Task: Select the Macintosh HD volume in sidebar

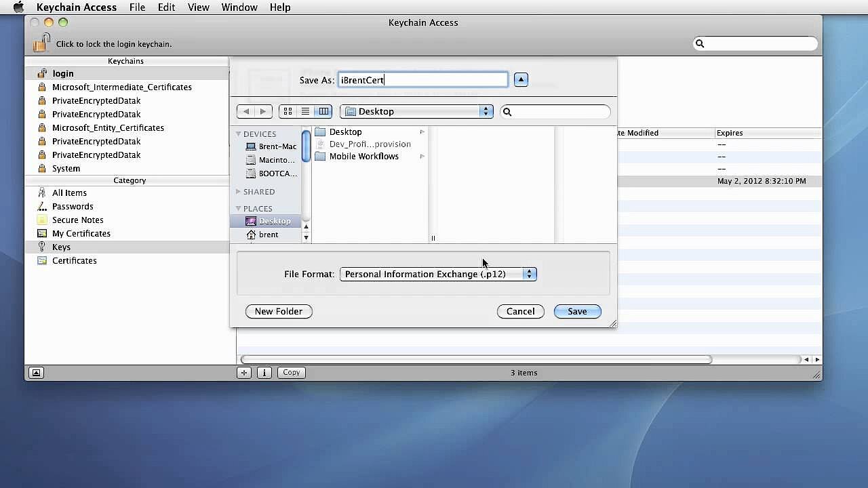Action: click(271, 160)
